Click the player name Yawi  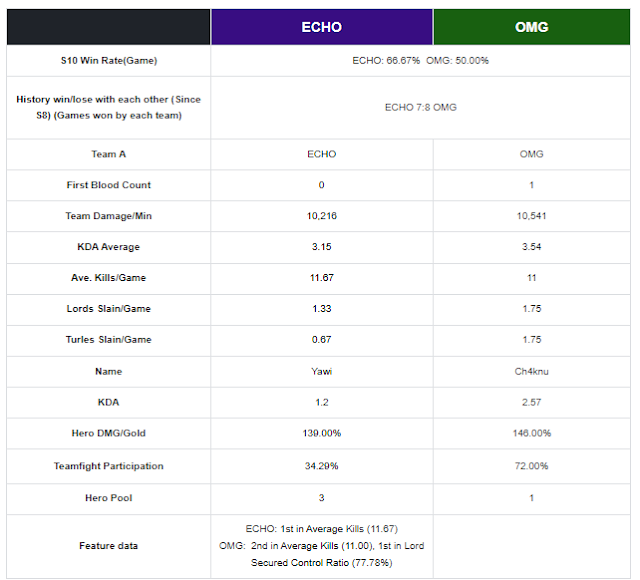coord(322,371)
